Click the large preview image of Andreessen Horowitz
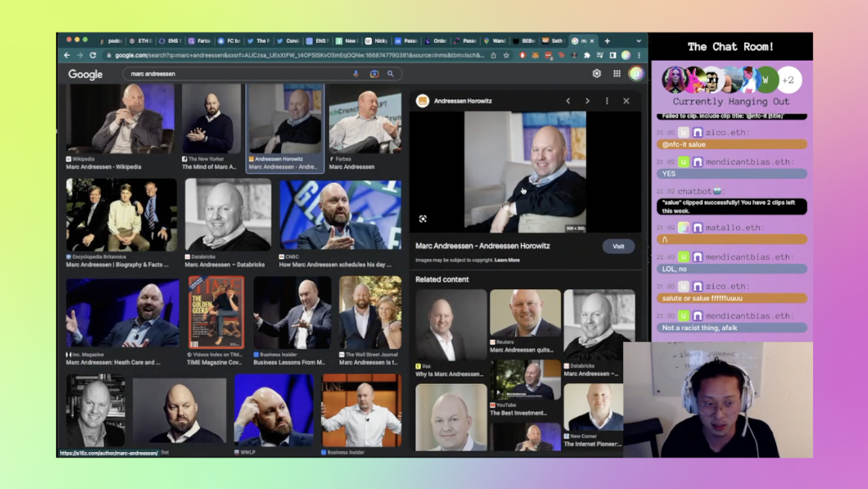 click(525, 172)
